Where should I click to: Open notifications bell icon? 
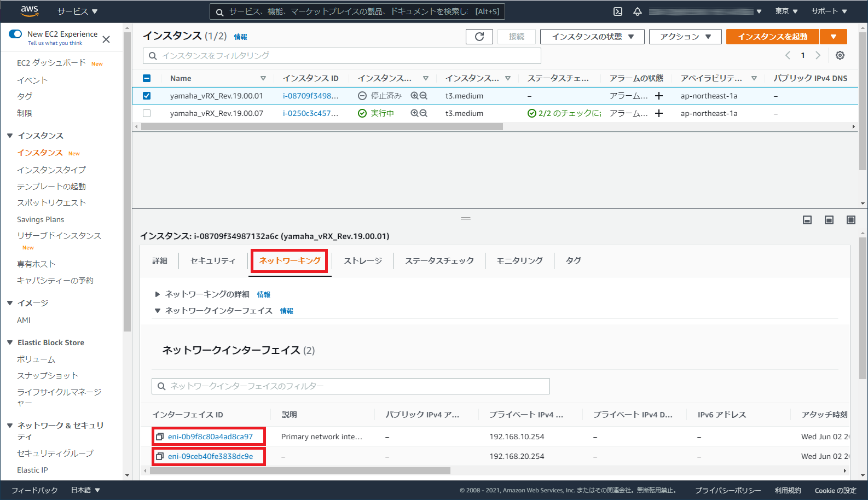(x=638, y=11)
